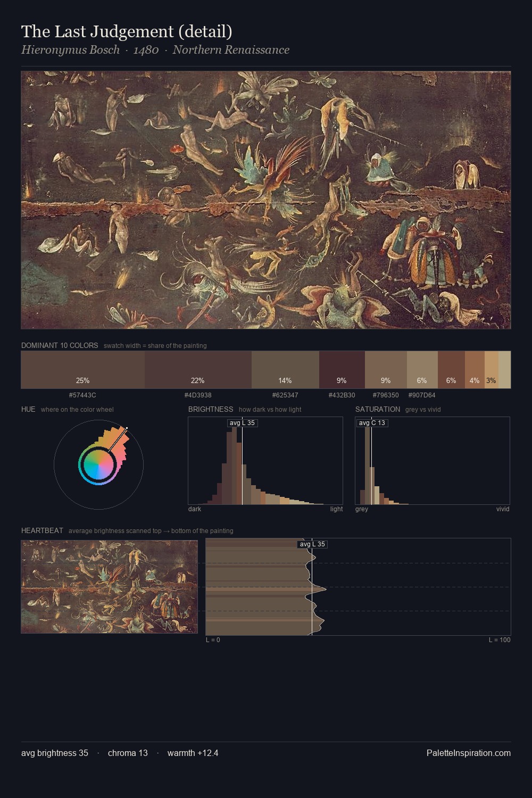Click hex code label #57443C
532x798 pixels.
tap(82, 395)
